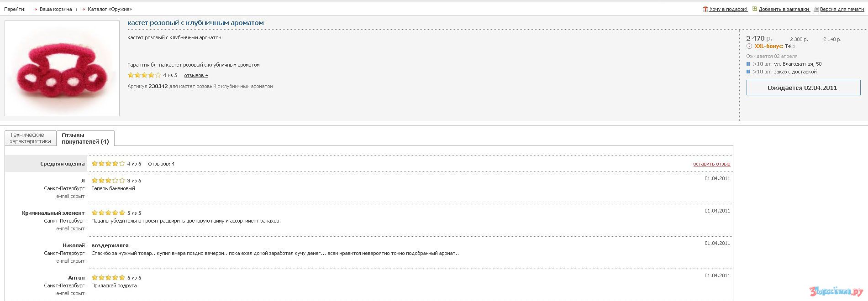Open the 'Каталог «Оружие»' link
868x301 pixels.
[110, 10]
